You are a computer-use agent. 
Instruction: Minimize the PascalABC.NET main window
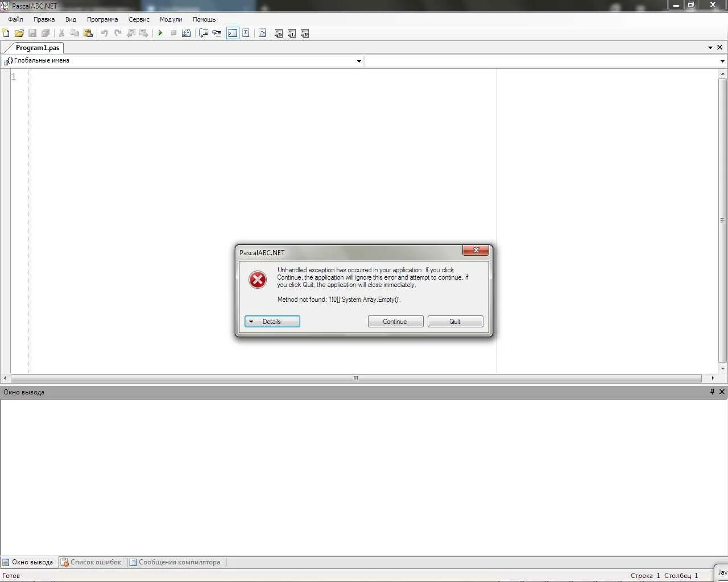pos(676,5)
